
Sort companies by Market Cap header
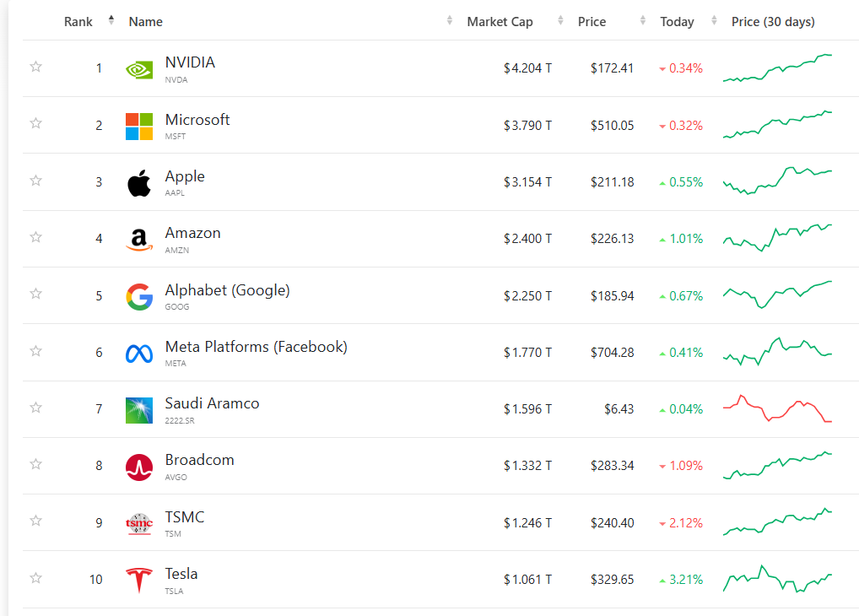point(500,22)
